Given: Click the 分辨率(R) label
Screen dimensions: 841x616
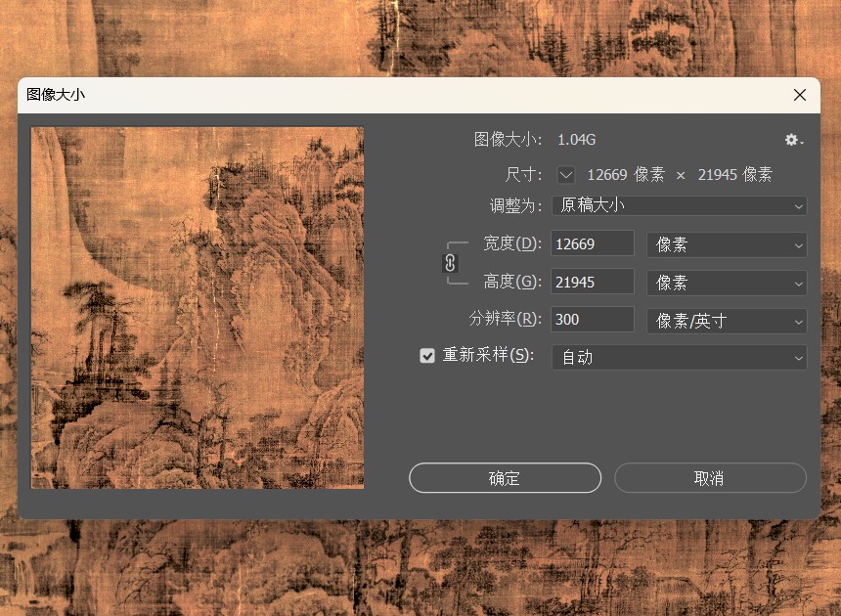Looking at the screenshot, I should point(506,319).
